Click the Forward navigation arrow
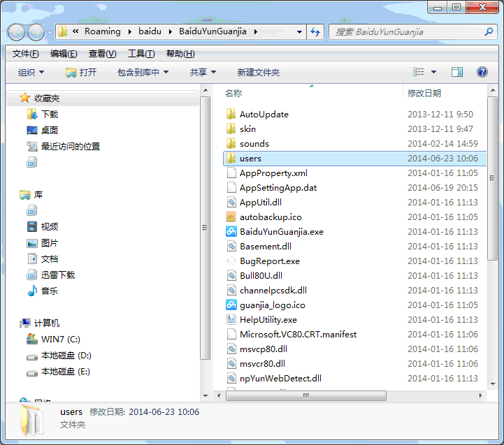 pos(36,32)
